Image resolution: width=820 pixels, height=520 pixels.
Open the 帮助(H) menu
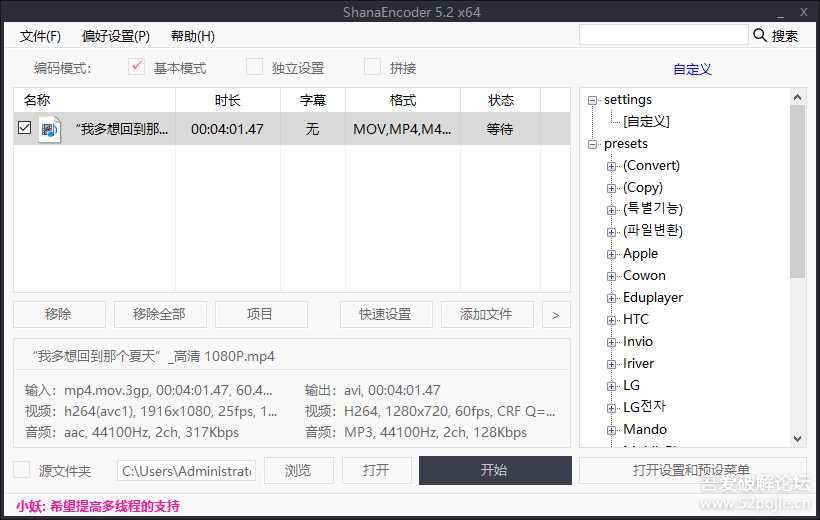coord(193,36)
